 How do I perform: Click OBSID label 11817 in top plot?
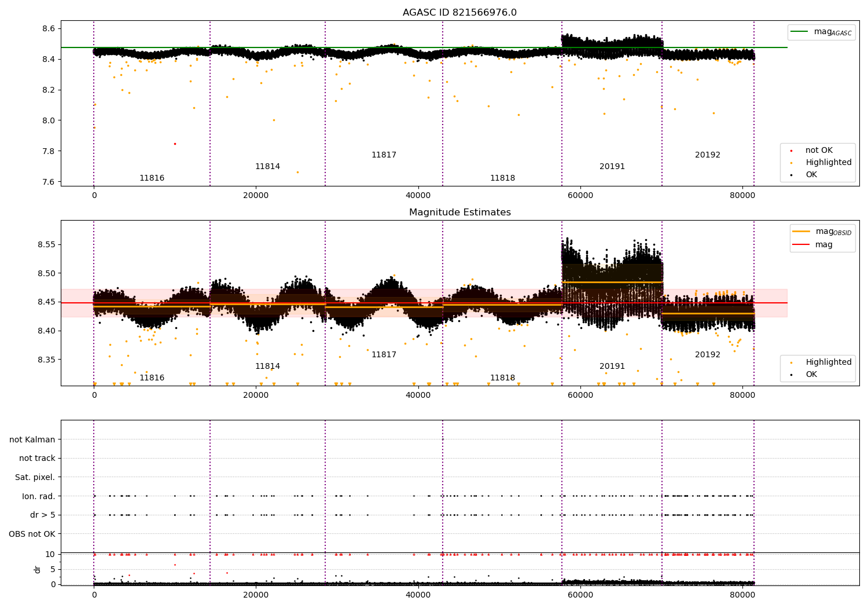point(384,155)
